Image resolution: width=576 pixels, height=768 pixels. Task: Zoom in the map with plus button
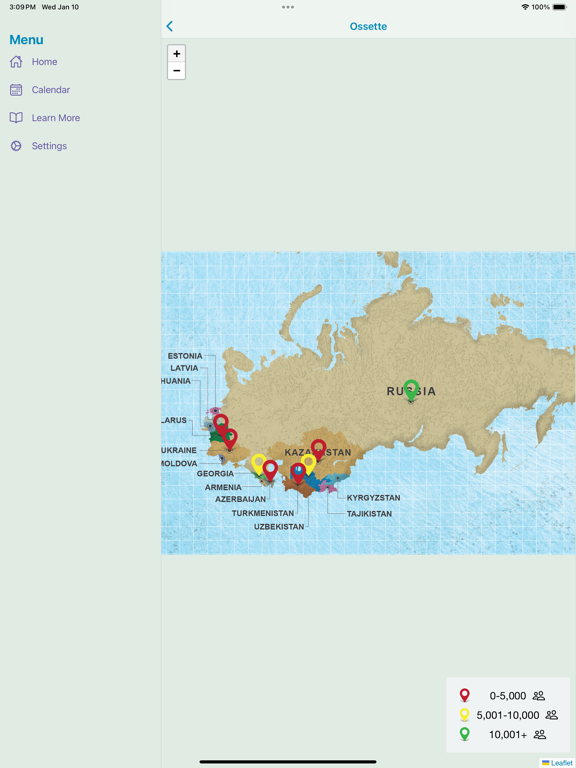[176, 53]
